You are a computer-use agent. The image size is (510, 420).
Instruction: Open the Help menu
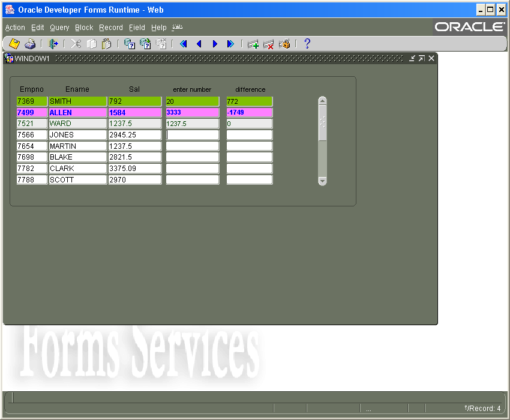point(159,28)
